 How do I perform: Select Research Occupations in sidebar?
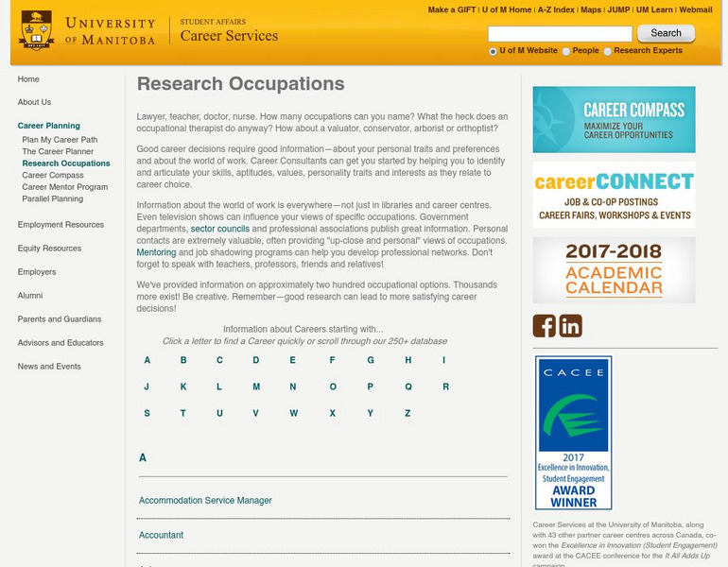[x=66, y=163]
